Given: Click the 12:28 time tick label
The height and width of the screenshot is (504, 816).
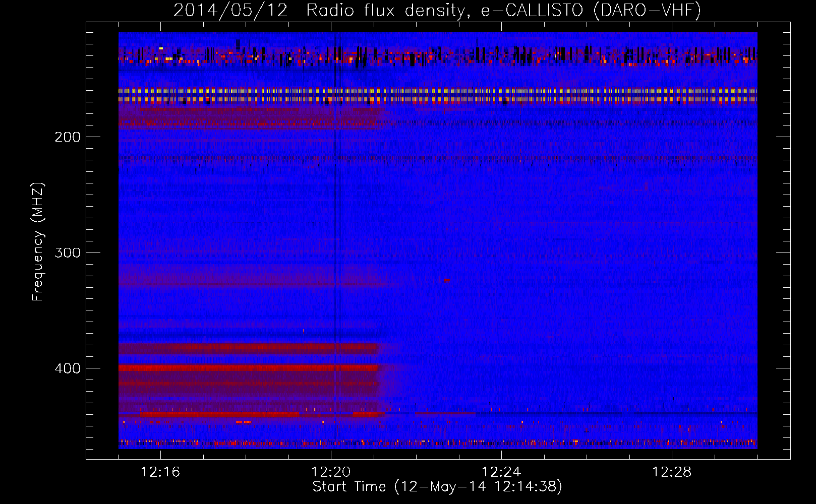Looking at the screenshot, I should (672, 472).
